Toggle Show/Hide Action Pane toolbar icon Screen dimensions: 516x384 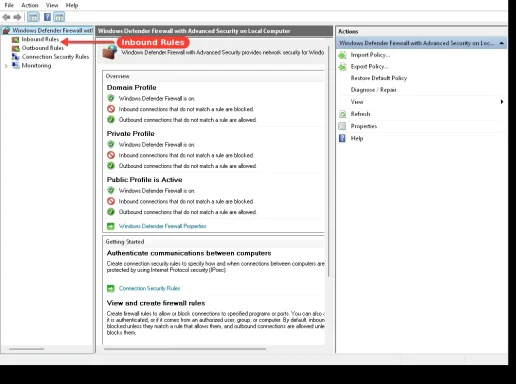[x=59, y=17]
